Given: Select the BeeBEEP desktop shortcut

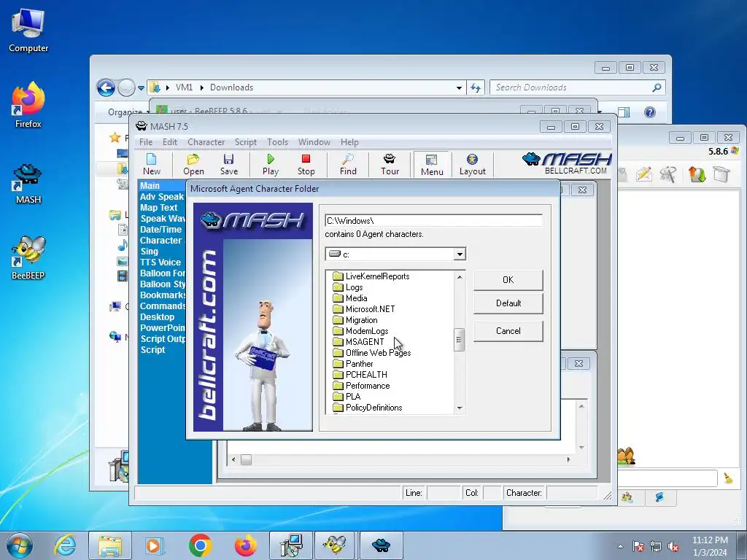Looking at the screenshot, I should point(28,257).
